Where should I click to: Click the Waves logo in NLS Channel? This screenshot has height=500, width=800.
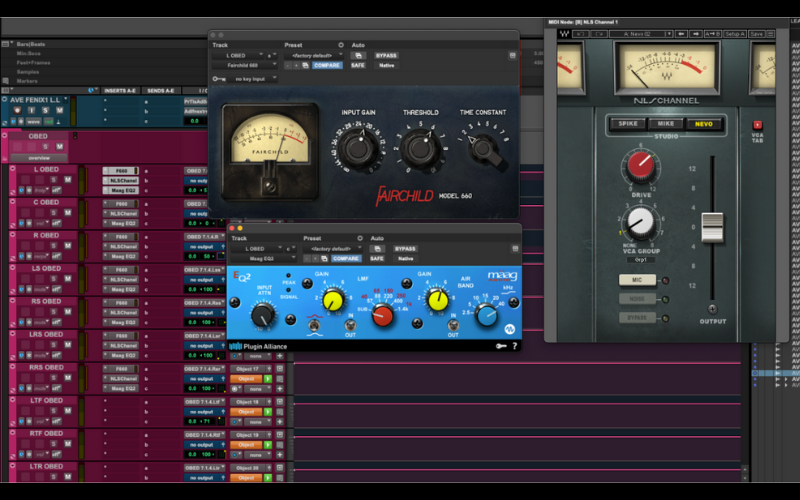pyautogui.click(x=562, y=33)
